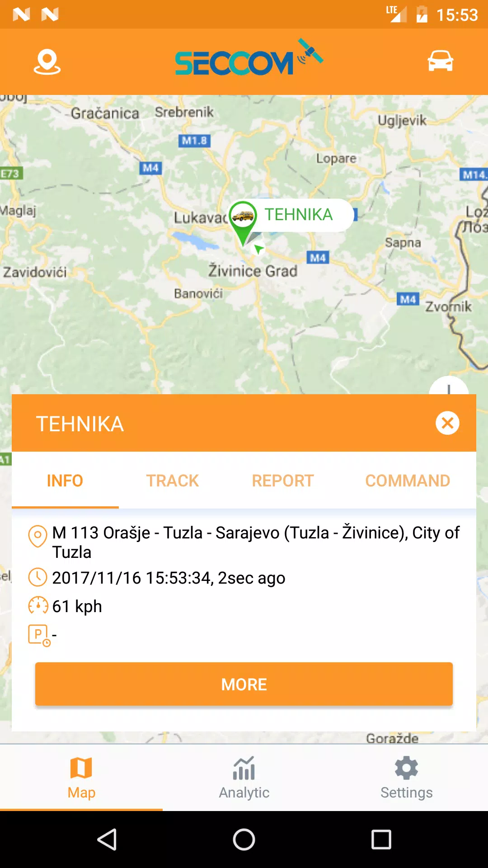Tap the Android home button
The width and height of the screenshot is (488, 868).
tap(244, 840)
